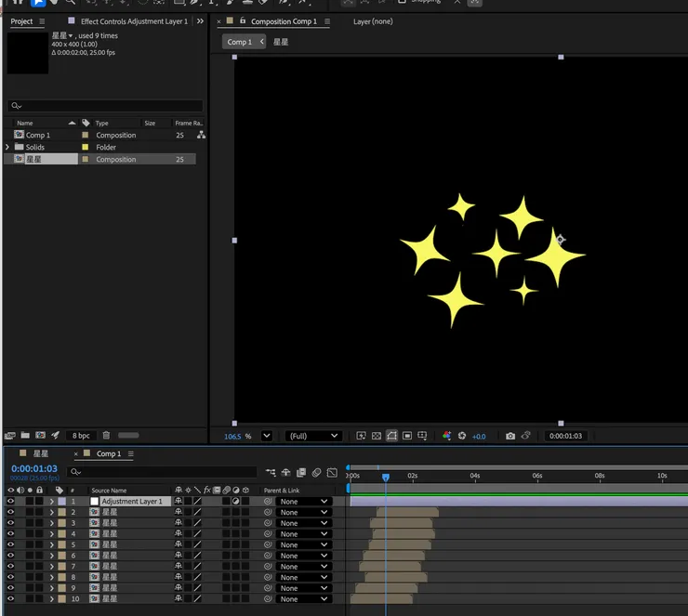Create a new folder in Project panel
Screen dimensions: 688x616
[25, 436]
